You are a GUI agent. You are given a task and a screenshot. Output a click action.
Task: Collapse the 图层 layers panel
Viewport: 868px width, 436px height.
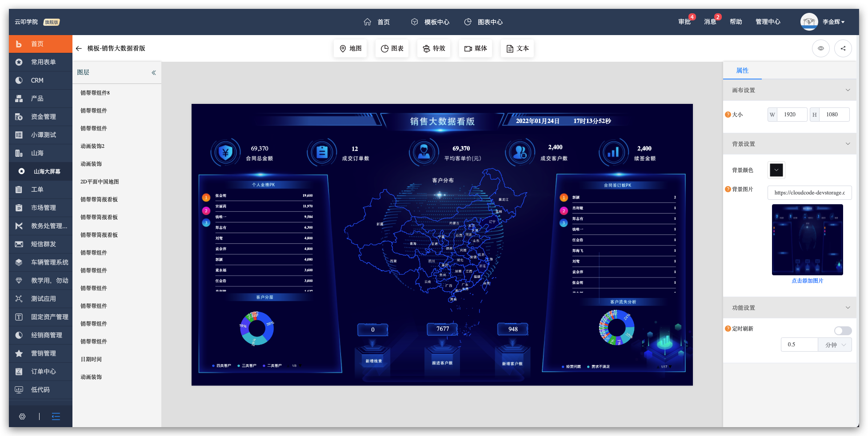(x=153, y=72)
